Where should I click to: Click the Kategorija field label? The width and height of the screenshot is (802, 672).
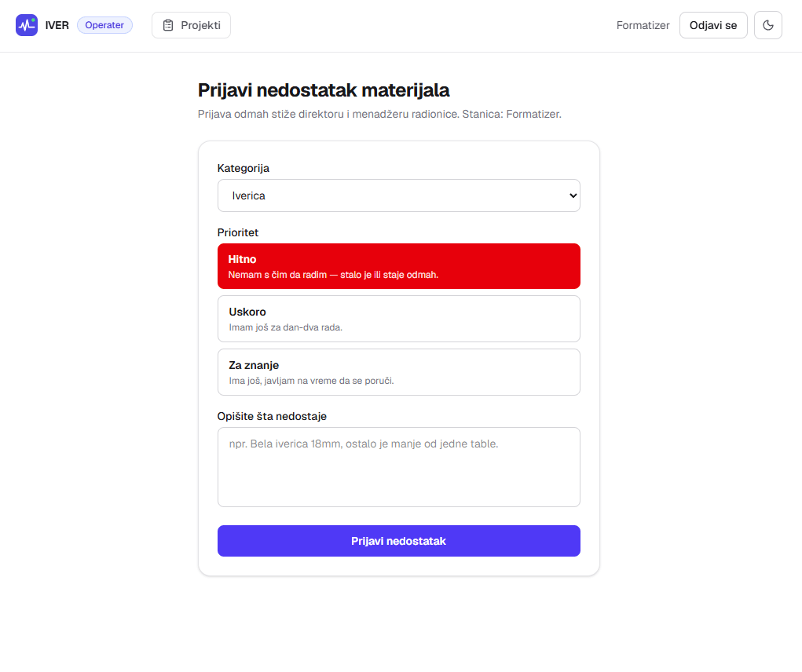pyautogui.click(x=243, y=168)
